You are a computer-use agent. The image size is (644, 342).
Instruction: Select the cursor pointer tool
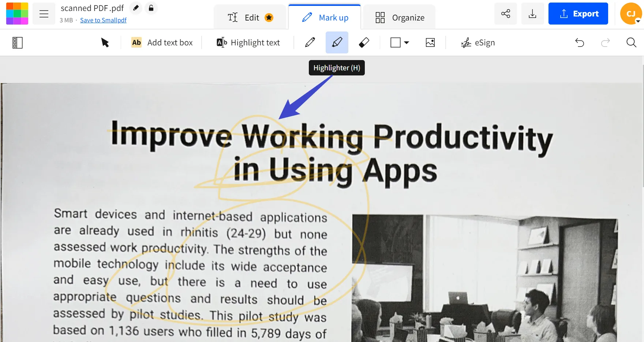tap(105, 42)
